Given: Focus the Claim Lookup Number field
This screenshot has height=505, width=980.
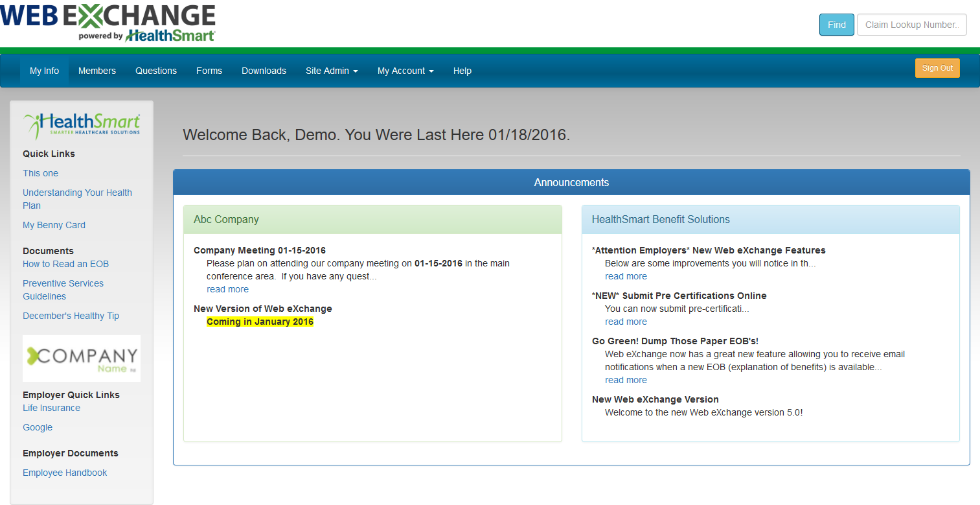Looking at the screenshot, I should (x=912, y=25).
